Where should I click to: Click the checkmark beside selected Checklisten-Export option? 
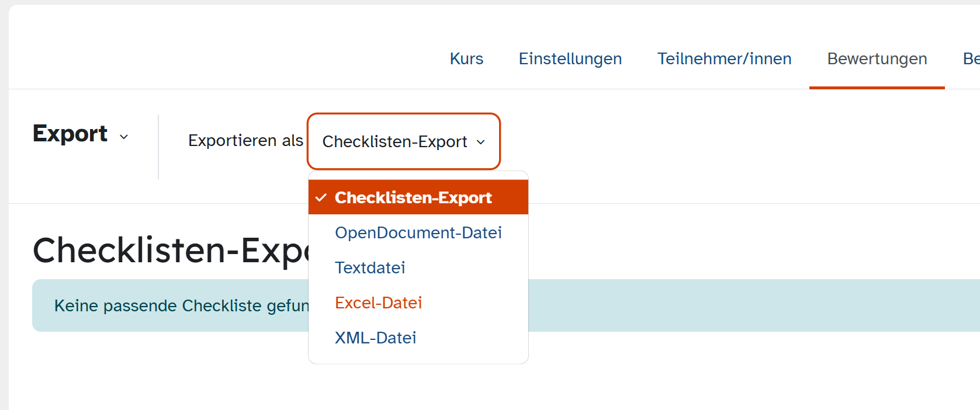point(321,198)
